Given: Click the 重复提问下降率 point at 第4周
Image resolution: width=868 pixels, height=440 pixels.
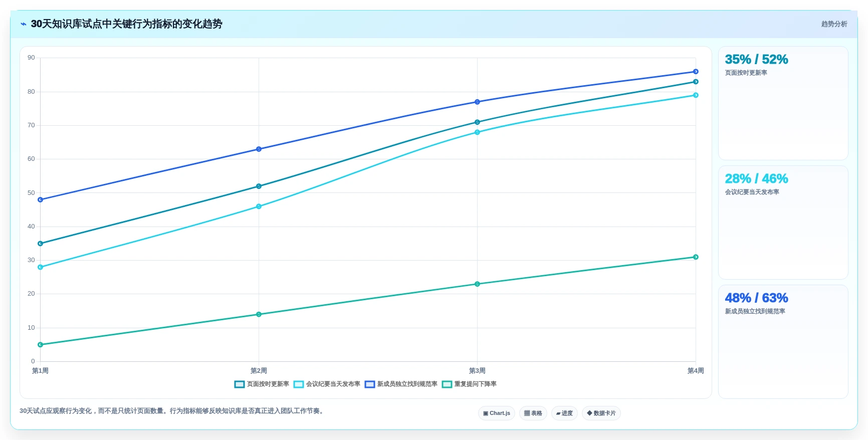Looking at the screenshot, I should (696, 257).
